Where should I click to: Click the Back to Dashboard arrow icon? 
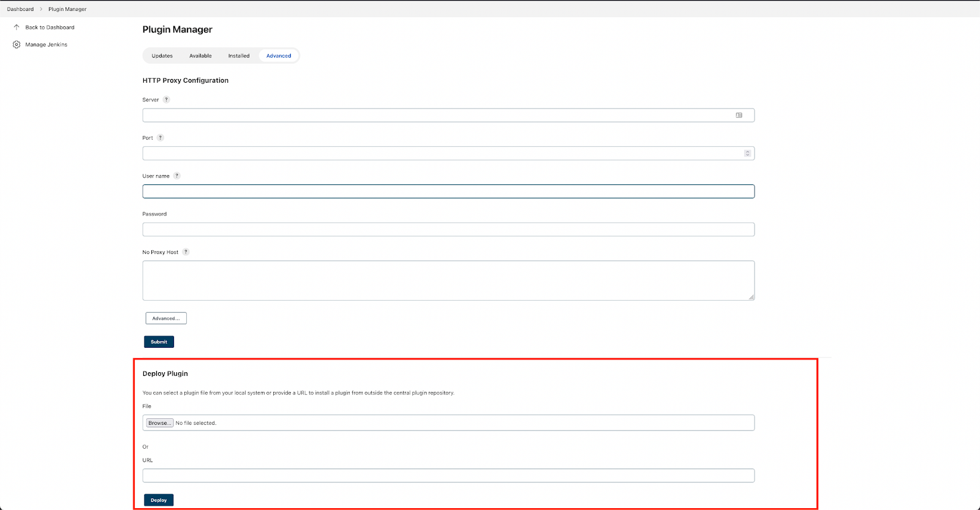click(x=17, y=28)
